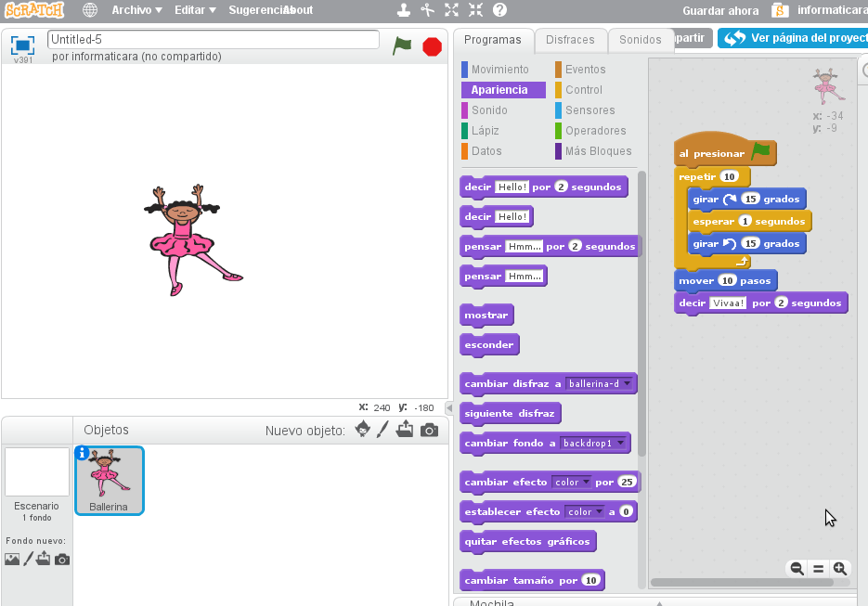Image resolution: width=868 pixels, height=606 pixels.
Task: Open the ballerina-d costume dropdown
Action: coord(626,383)
